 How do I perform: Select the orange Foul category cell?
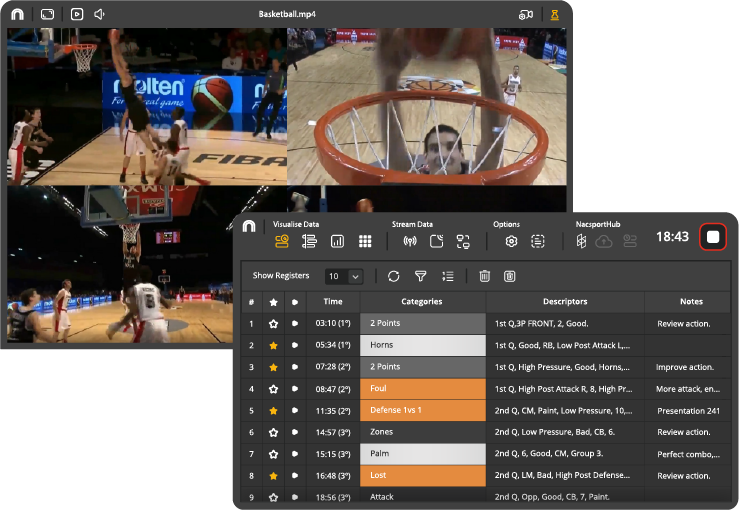click(x=422, y=389)
